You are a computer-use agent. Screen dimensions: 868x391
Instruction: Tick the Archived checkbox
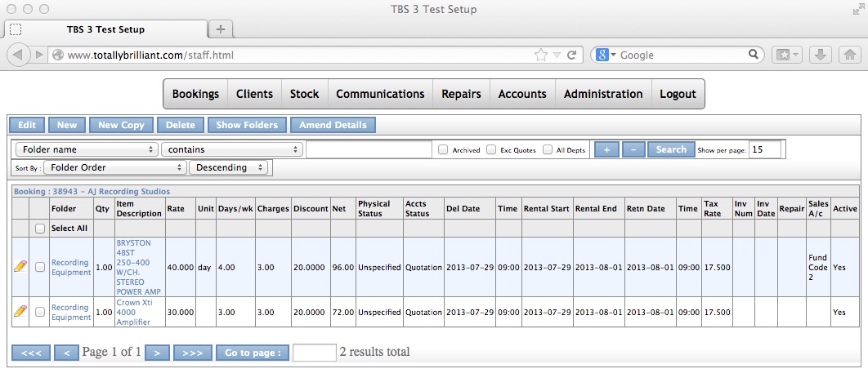(x=443, y=149)
